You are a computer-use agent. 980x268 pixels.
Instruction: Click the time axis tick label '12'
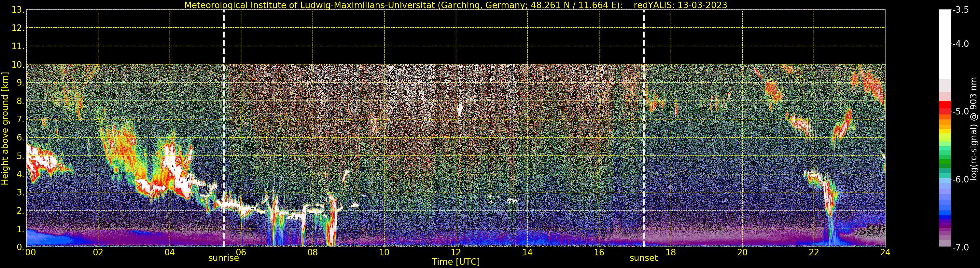(x=456, y=252)
